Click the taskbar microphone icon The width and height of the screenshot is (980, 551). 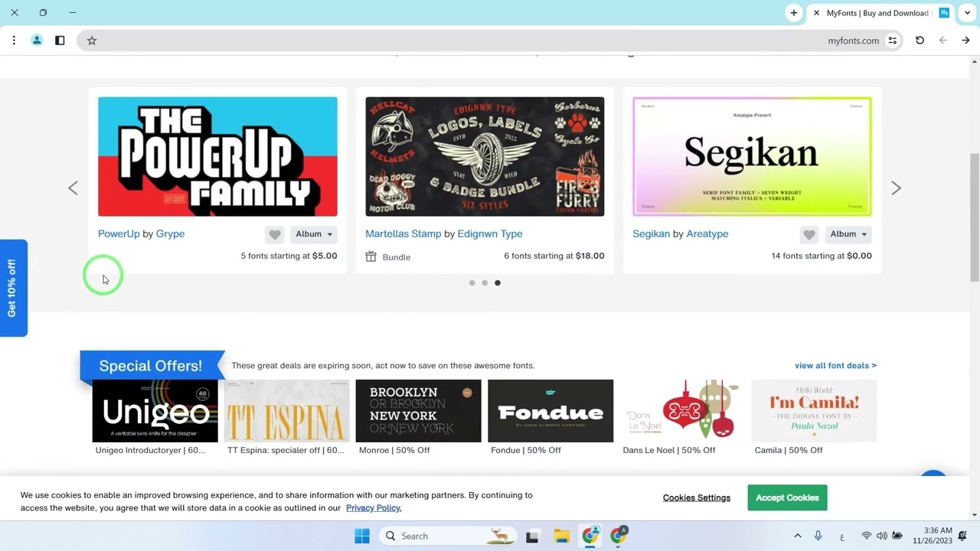(818, 536)
